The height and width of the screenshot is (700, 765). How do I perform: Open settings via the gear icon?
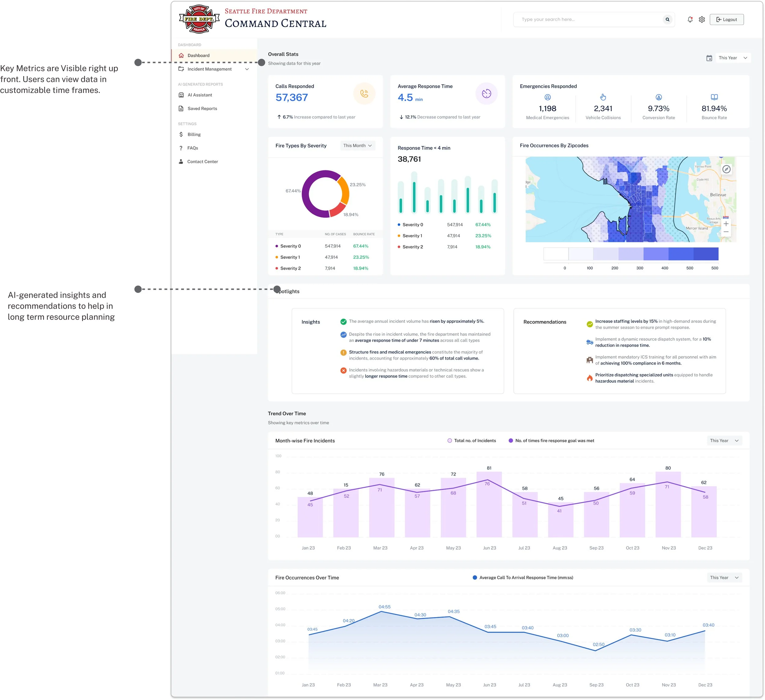[x=702, y=19]
